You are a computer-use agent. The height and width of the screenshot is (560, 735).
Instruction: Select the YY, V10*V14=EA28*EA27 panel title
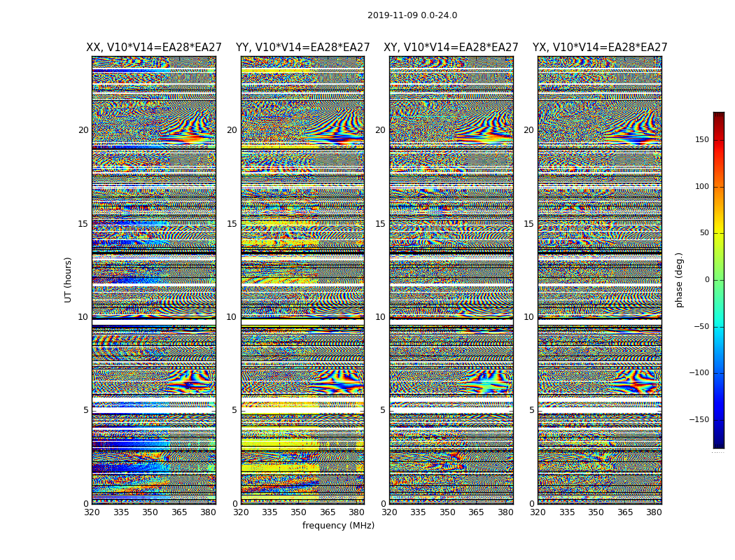pyautogui.click(x=302, y=48)
